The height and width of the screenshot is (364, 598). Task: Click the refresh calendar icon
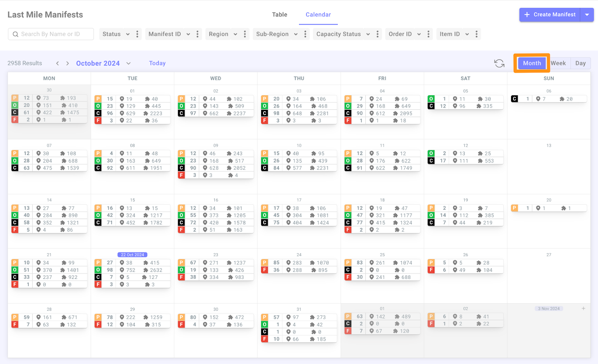[499, 64]
